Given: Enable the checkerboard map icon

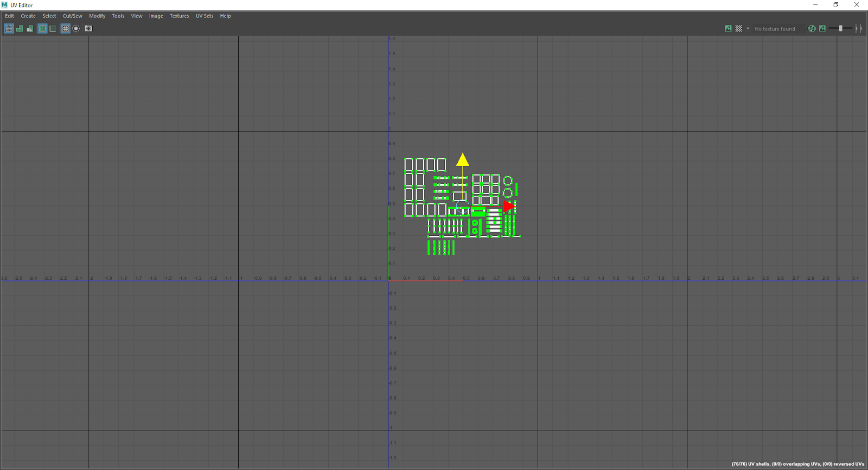Looking at the screenshot, I should [x=738, y=29].
